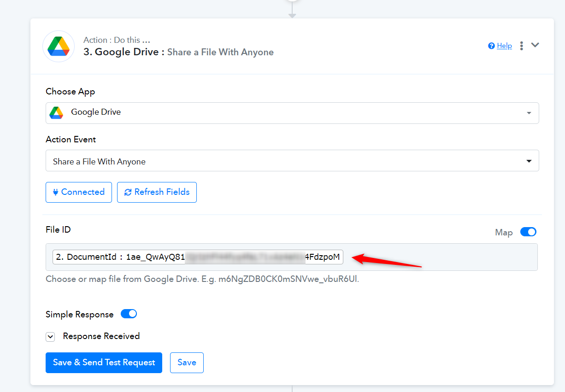This screenshot has width=565, height=392.
Task: Click the Response Received label
Action: 101,336
